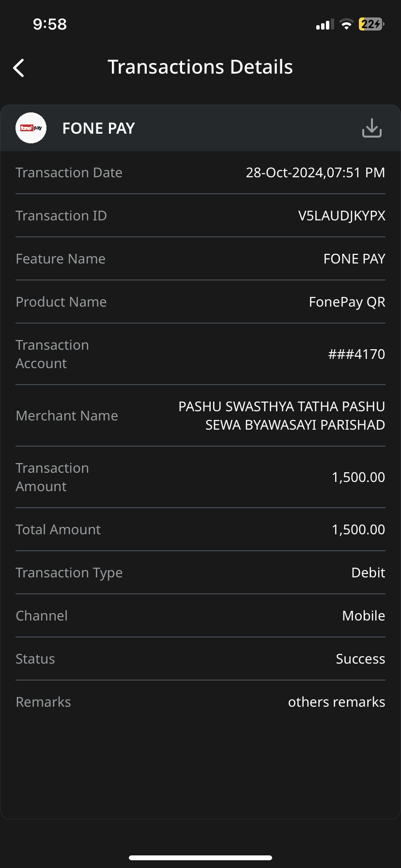Tap the home indicator bar
401x868 pixels.
click(200, 858)
